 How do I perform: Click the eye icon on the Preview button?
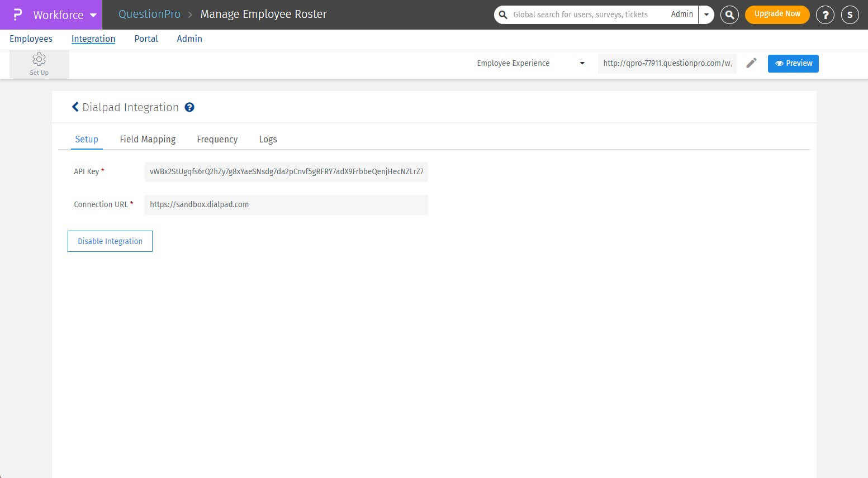pos(780,63)
